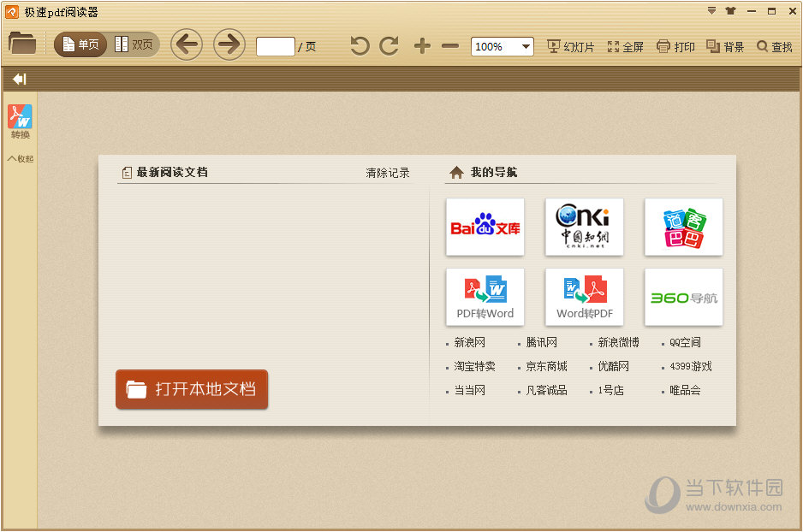Maximize the PDF reader window
This screenshot has height=532, width=803.
click(x=771, y=11)
